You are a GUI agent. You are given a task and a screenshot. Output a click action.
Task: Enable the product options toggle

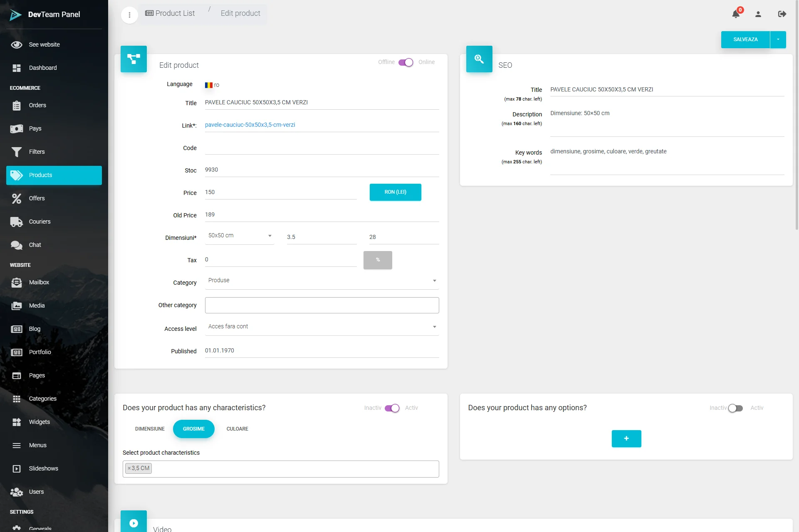735,408
